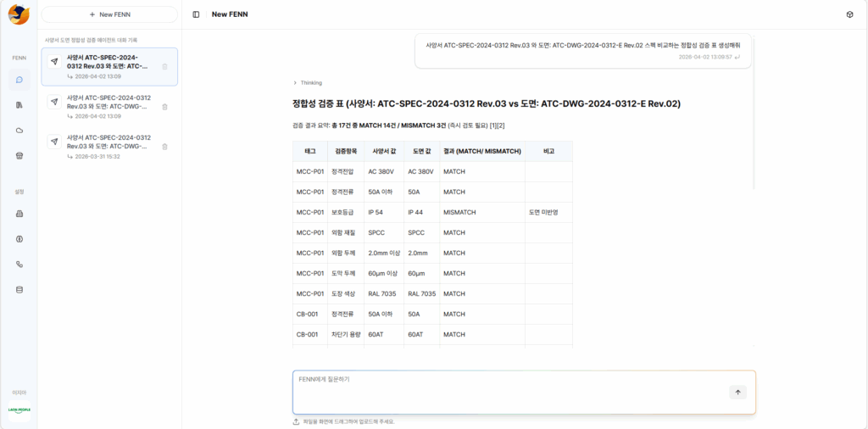Screen dimensions: 868x429
Task: Open the cloud icon in left rail
Action: coord(19,131)
